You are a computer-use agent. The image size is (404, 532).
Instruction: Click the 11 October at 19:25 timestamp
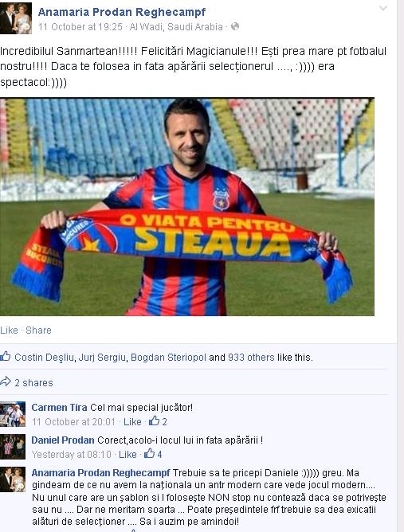pyautogui.click(x=80, y=27)
